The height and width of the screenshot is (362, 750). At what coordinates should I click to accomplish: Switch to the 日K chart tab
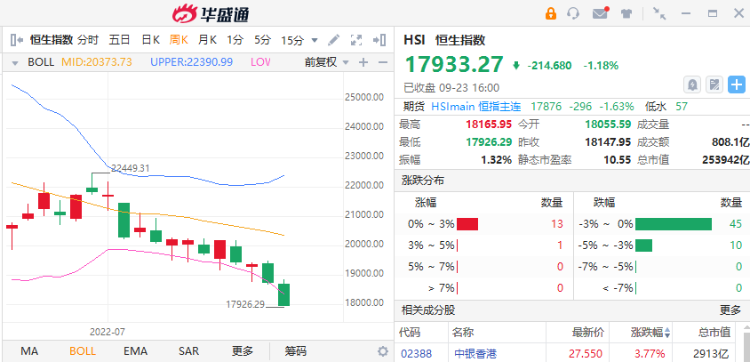tap(150, 40)
